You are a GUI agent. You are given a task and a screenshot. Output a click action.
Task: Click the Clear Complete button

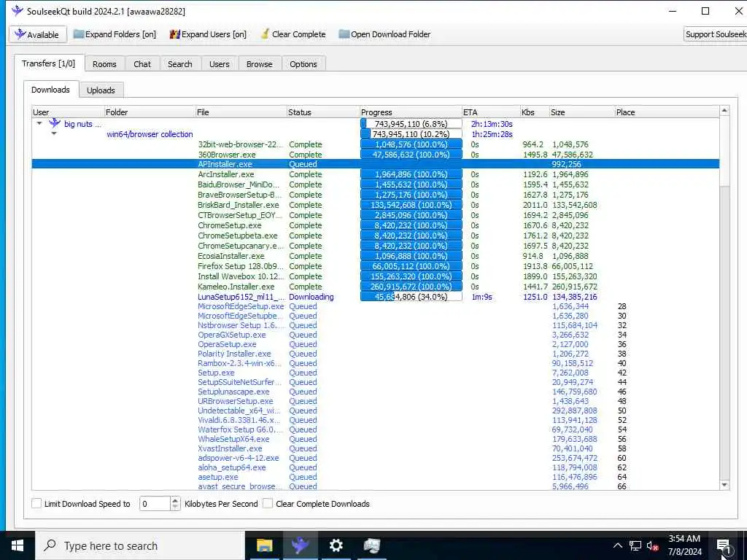click(x=293, y=34)
